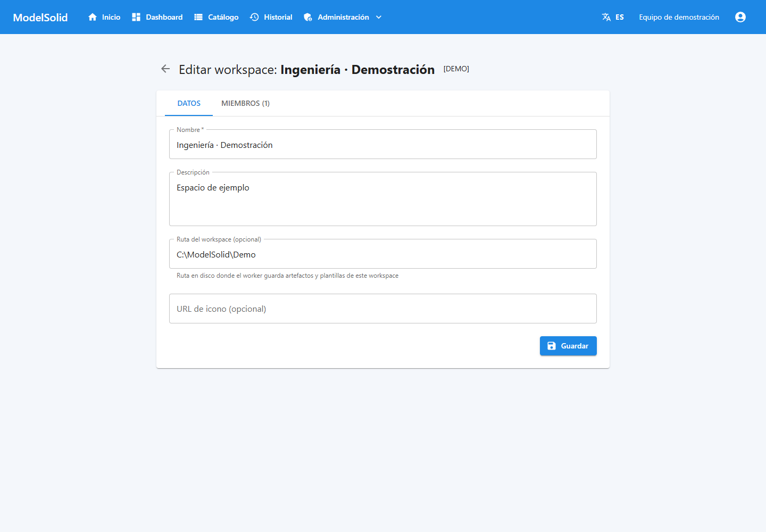Click Equipo de demostración team label
The height and width of the screenshot is (532, 766).
679,17
